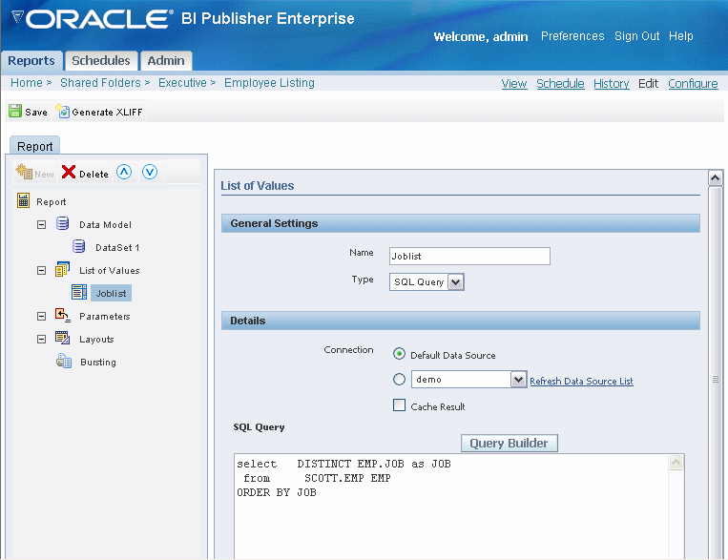Go to Shared Folders breadcrumb

point(100,83)
